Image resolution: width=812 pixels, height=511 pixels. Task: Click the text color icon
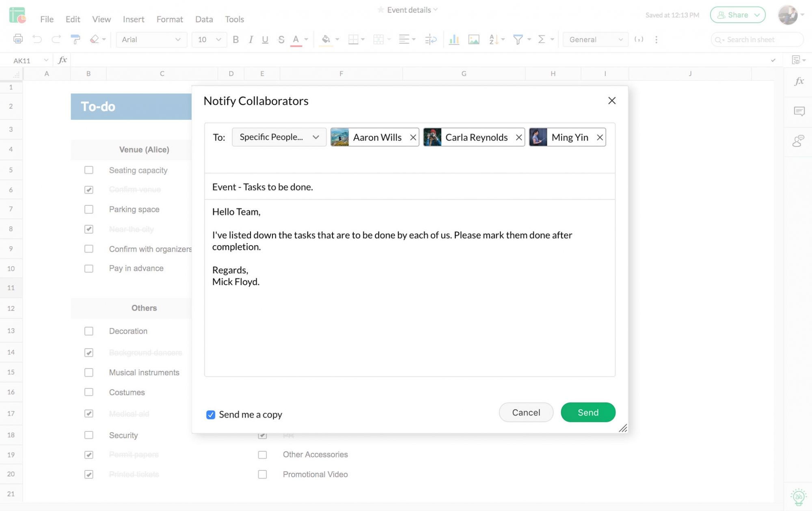[x=297, y=39]
